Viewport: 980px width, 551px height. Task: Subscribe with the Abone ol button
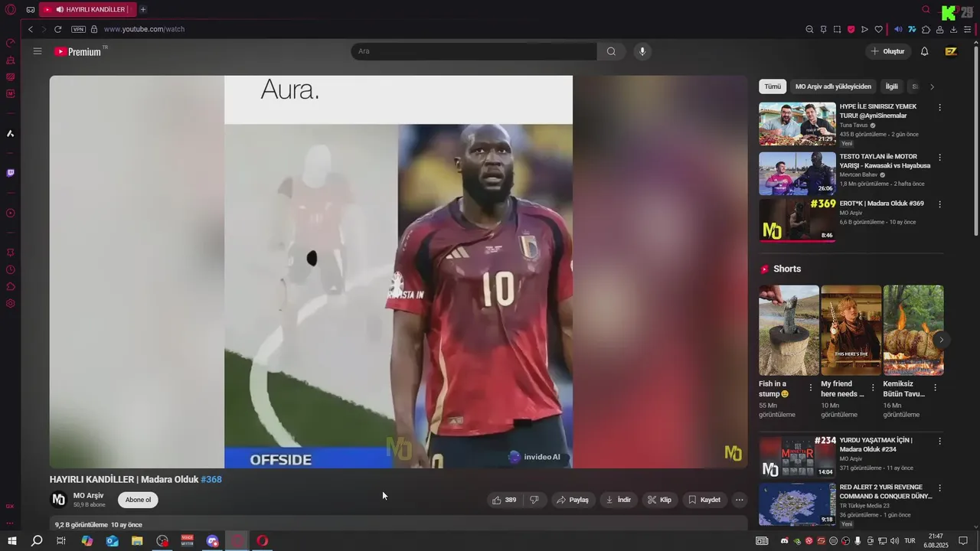point(138,500)
